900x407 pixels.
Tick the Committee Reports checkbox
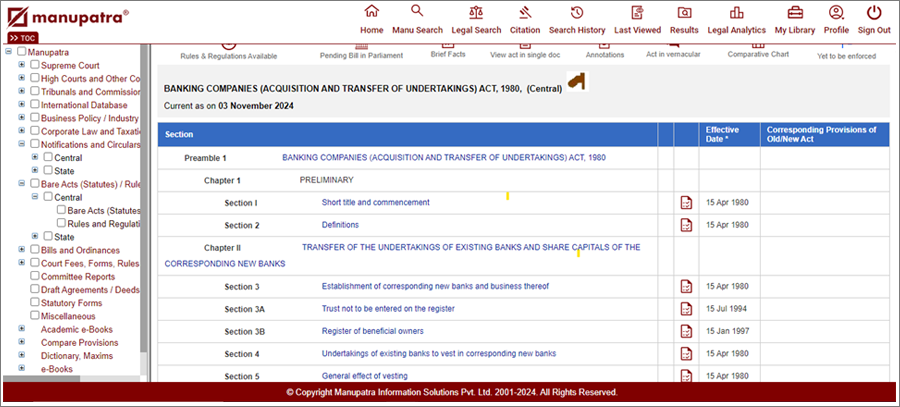[35, 276]
